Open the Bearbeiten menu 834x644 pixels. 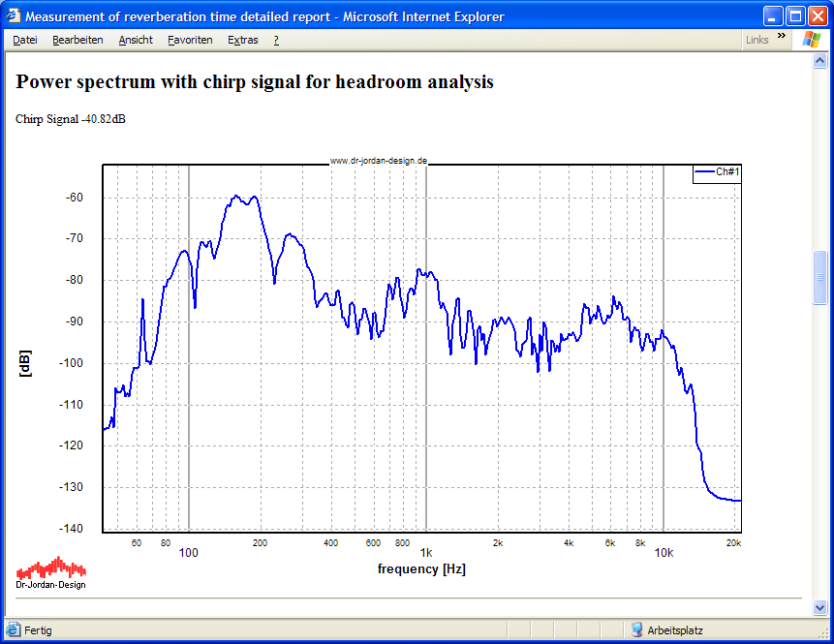pyautogui.click(x=77, y=40)
